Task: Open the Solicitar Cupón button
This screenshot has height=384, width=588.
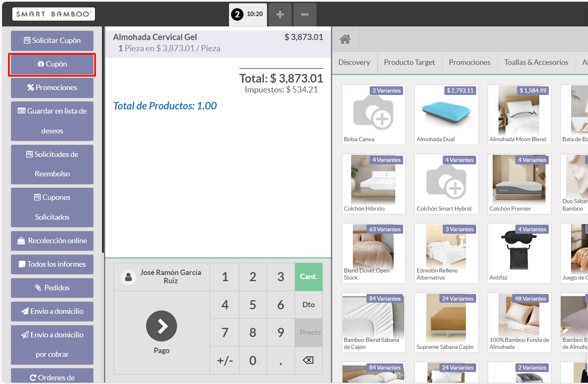Action: point(52,40)
